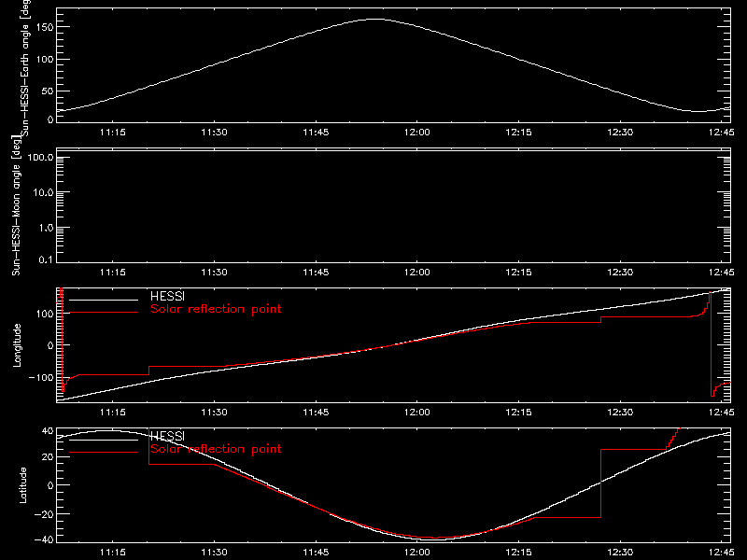Click 12:00 time label under Earth angle plot
The width and height of the screenshot is (747, 560).
[417, 132]
